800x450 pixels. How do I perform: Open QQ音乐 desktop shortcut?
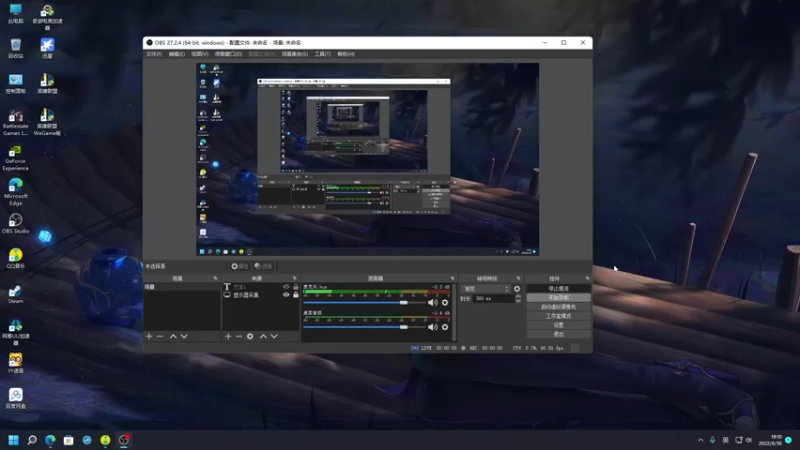15,258
